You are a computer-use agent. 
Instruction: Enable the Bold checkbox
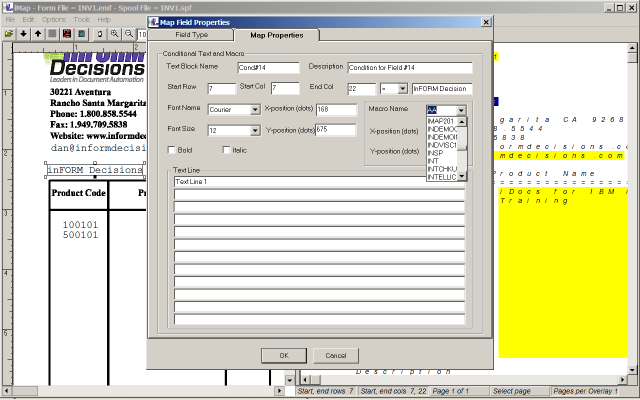pos(172,150)
